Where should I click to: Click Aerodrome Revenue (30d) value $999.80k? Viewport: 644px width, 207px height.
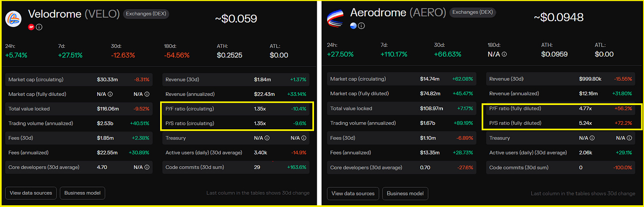pos(591,79)
